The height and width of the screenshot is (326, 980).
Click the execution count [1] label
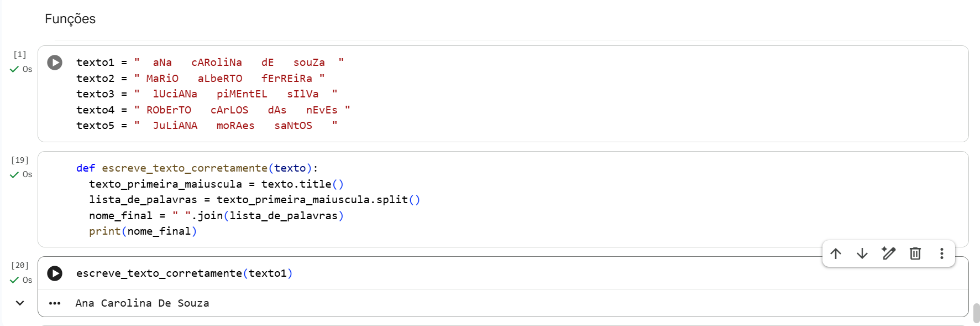point(20,54)
